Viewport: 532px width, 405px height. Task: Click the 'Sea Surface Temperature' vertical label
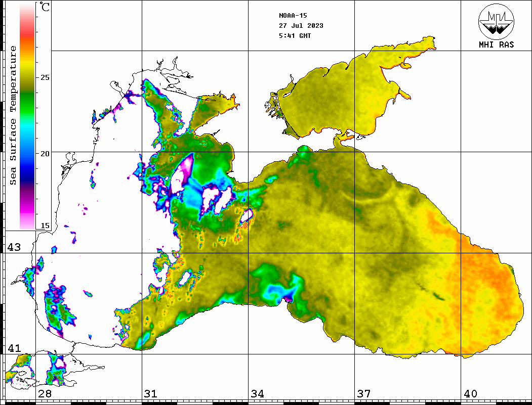[13, 115]
